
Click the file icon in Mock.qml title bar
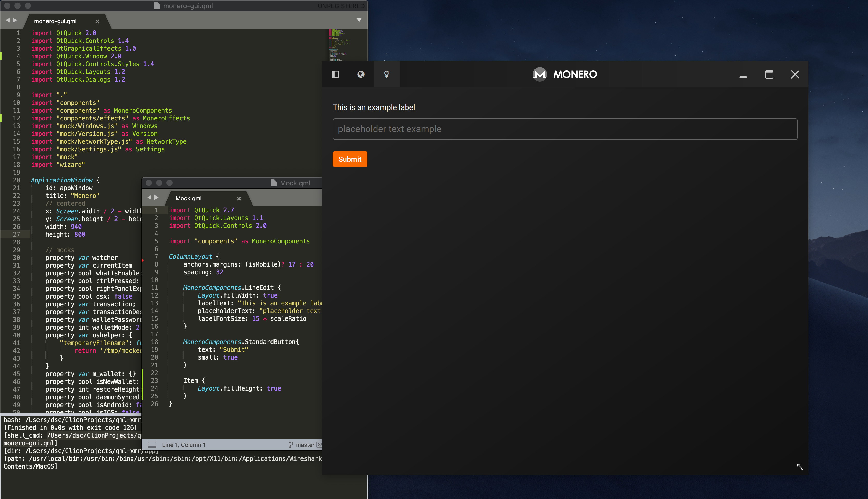click(x=274, y=183)
